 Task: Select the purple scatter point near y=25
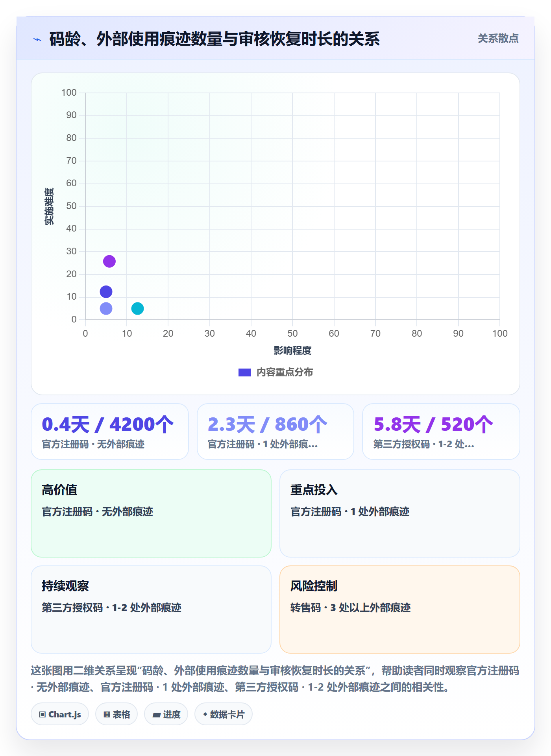pos(109,261)
